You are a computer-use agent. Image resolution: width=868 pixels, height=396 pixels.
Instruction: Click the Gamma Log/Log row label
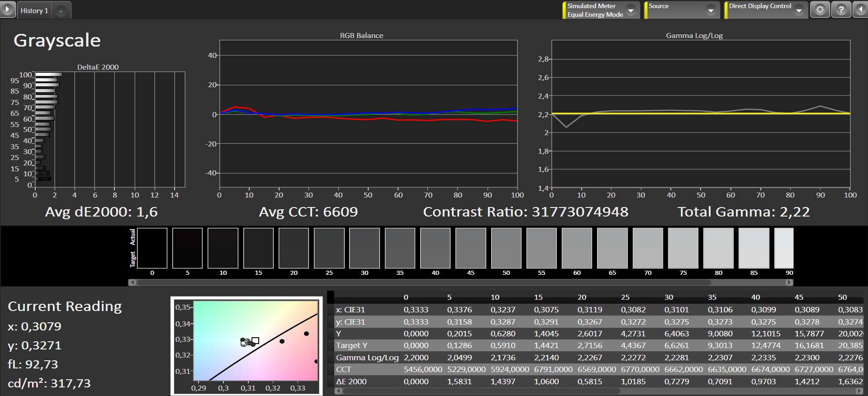click(x=367, y=358)
